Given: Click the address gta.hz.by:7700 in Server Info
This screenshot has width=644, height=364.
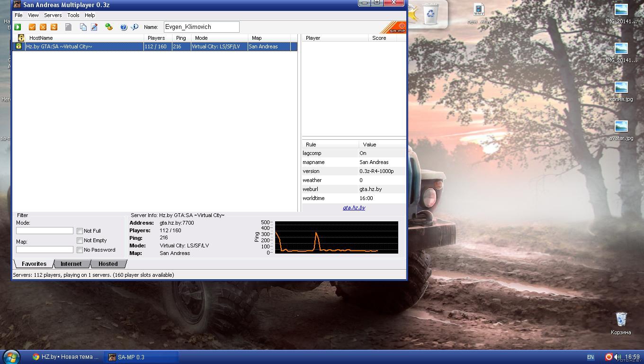Looking at the screenshot, I should 177,223.
